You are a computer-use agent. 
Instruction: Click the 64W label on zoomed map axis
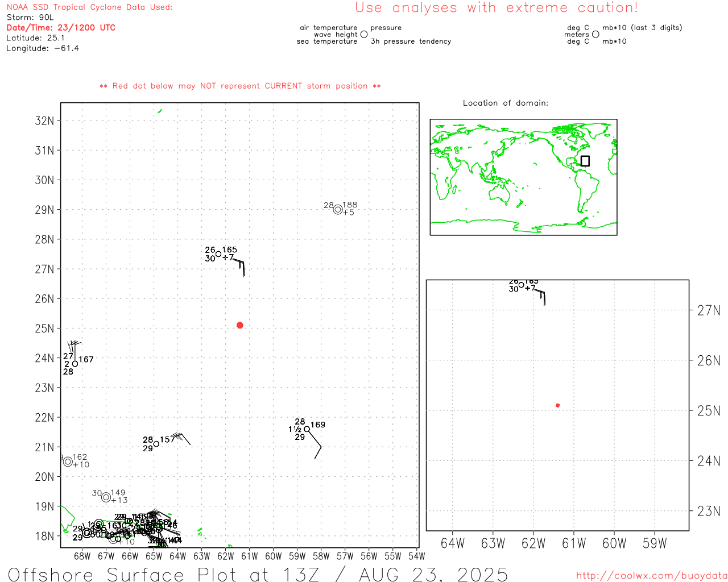point(453,543)
